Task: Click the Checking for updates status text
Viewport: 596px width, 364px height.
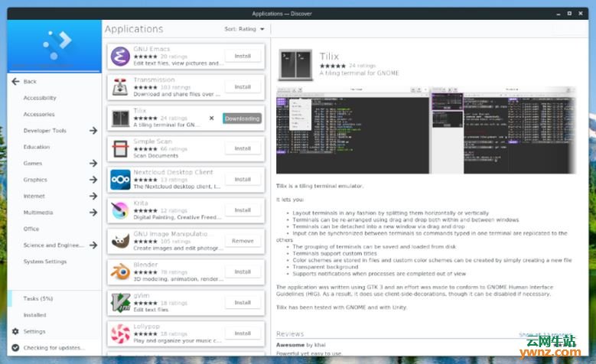Action: tap(54, 348)
